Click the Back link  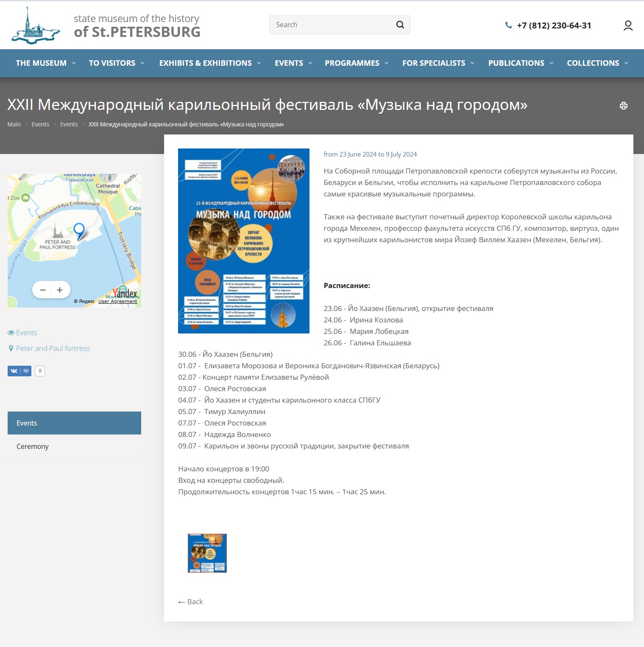coord(191,602)
